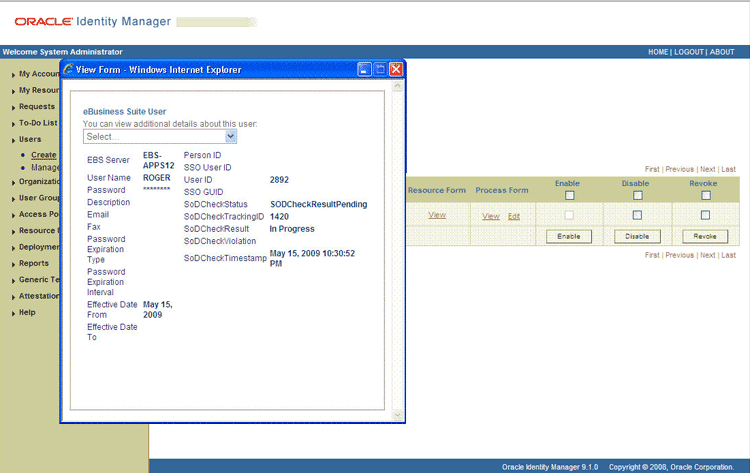750x473 pixels.
Task: Open ABOUT in the top bar
Action: [722, 52]
